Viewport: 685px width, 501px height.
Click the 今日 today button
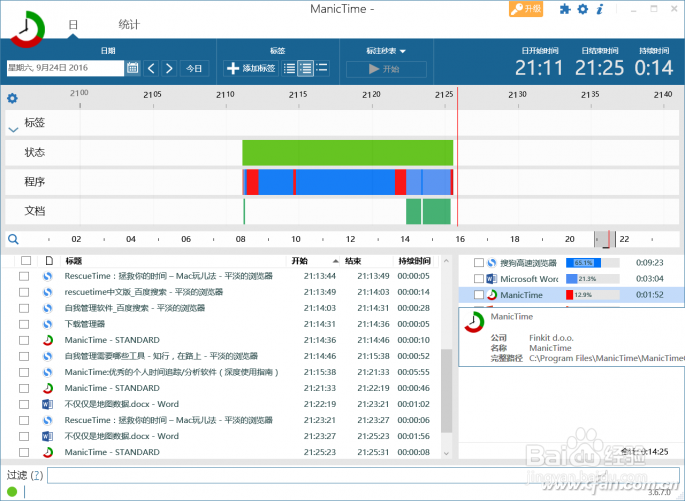pos(194,69)
